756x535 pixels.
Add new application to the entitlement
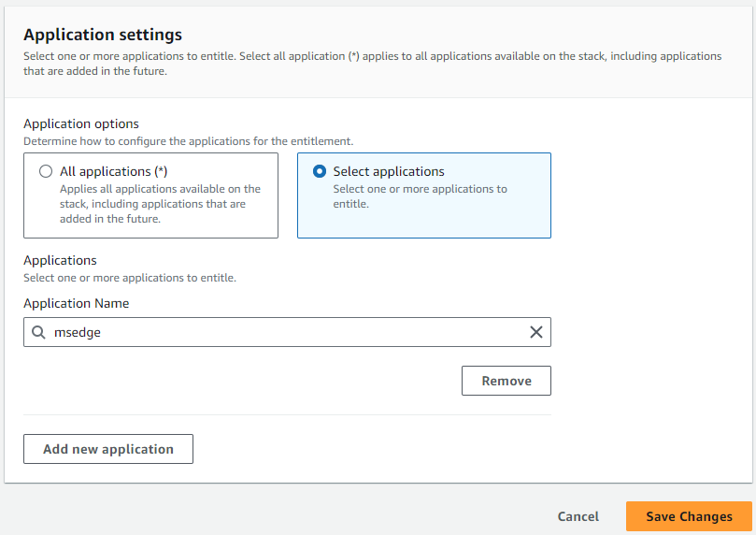click(x=108, y=449)
